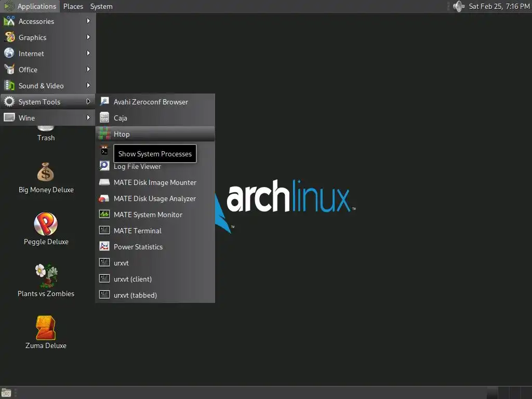Click the System Monitor graph icon

pyautogui.click(x=104, y=214)
